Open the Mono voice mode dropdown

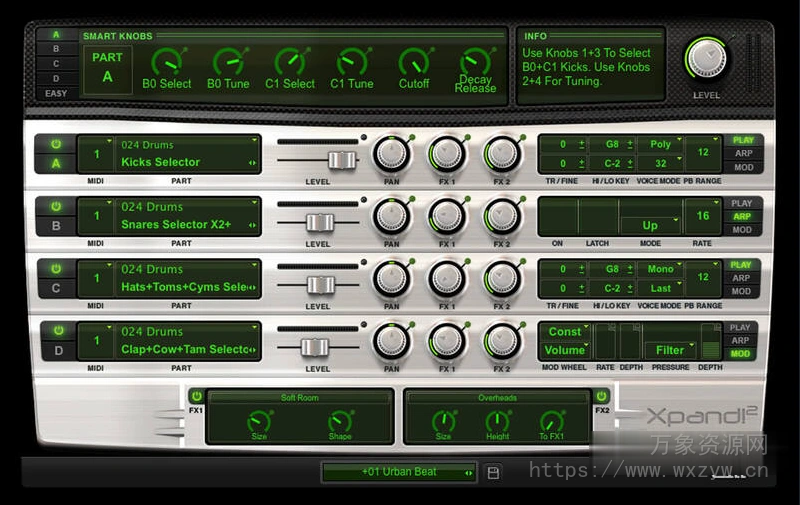pos(661,269)
